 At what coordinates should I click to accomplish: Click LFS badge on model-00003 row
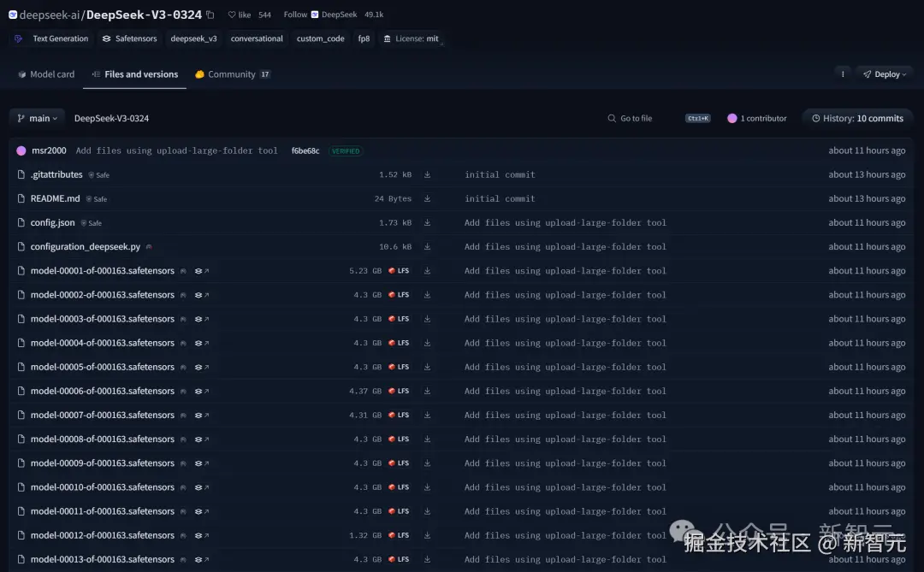point(399,319)
